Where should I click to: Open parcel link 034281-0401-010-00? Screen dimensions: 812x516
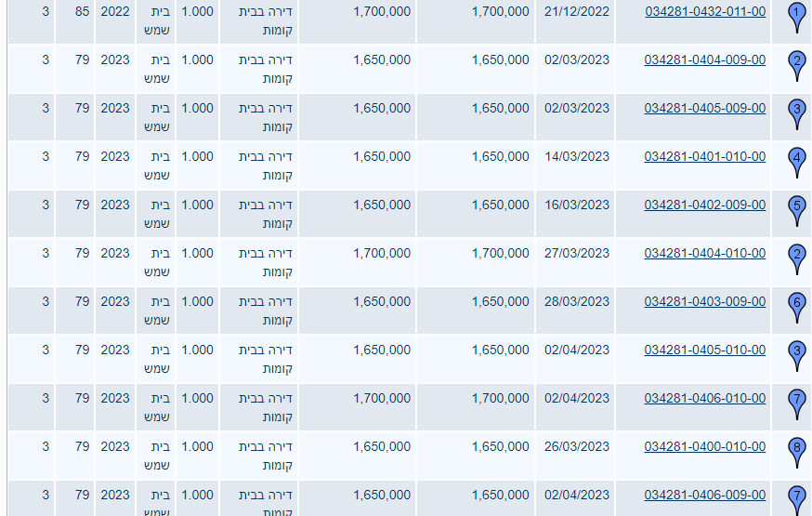[705, 156]
